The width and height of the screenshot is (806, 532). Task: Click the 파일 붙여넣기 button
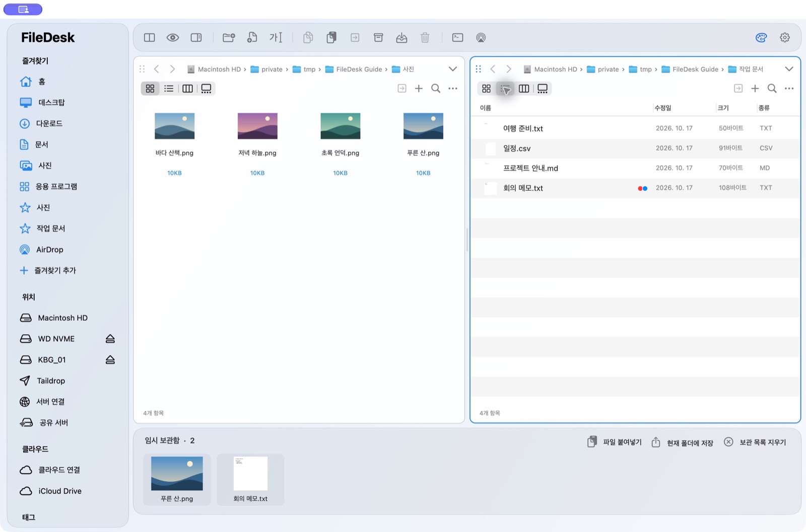click(x=615, y=442)
